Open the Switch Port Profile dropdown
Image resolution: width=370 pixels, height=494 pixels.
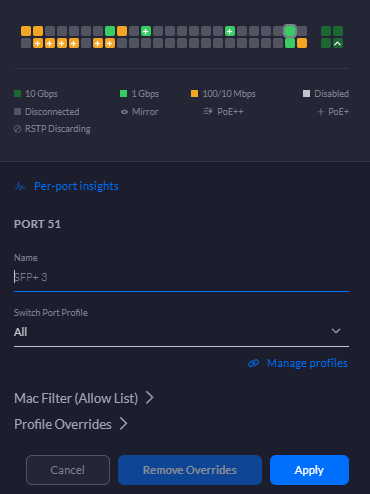(181, 332)
